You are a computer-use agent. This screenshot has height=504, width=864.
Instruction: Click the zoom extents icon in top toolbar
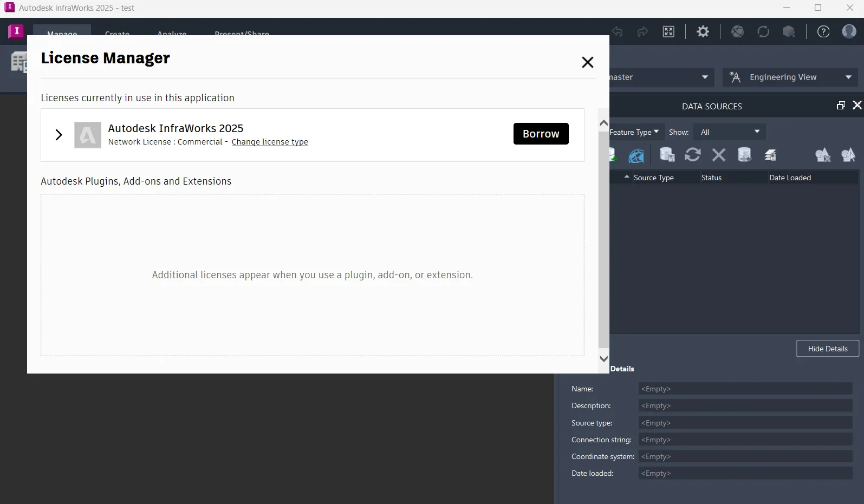669,31
